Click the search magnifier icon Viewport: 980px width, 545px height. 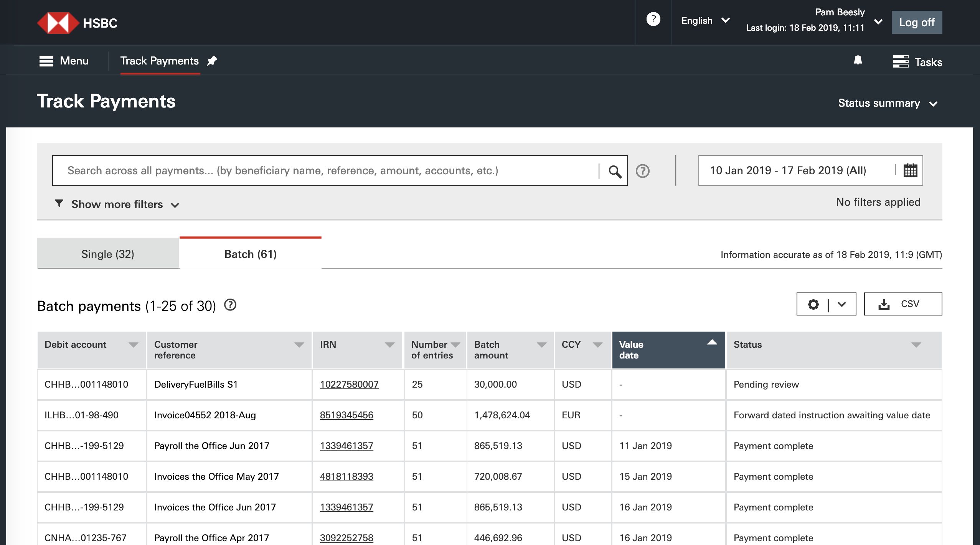point(615,170)
